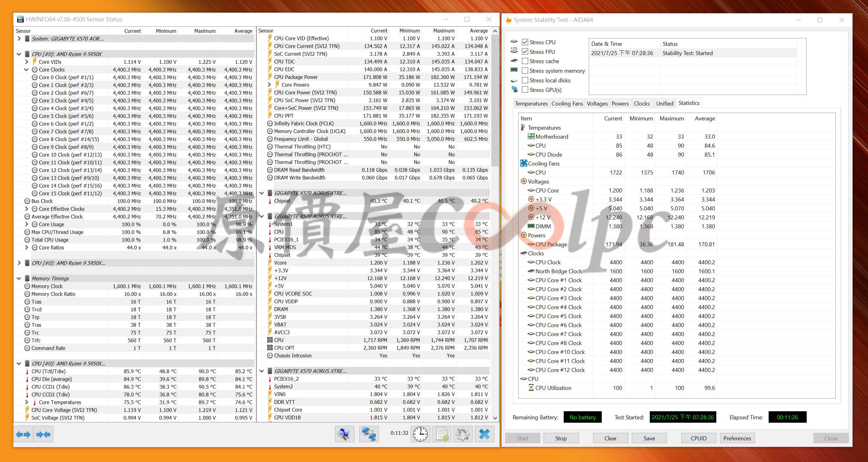Expand the Core VIDs row
Image resolution: width=868 pixels, height=462 pixels.
(x=27, y=62)
